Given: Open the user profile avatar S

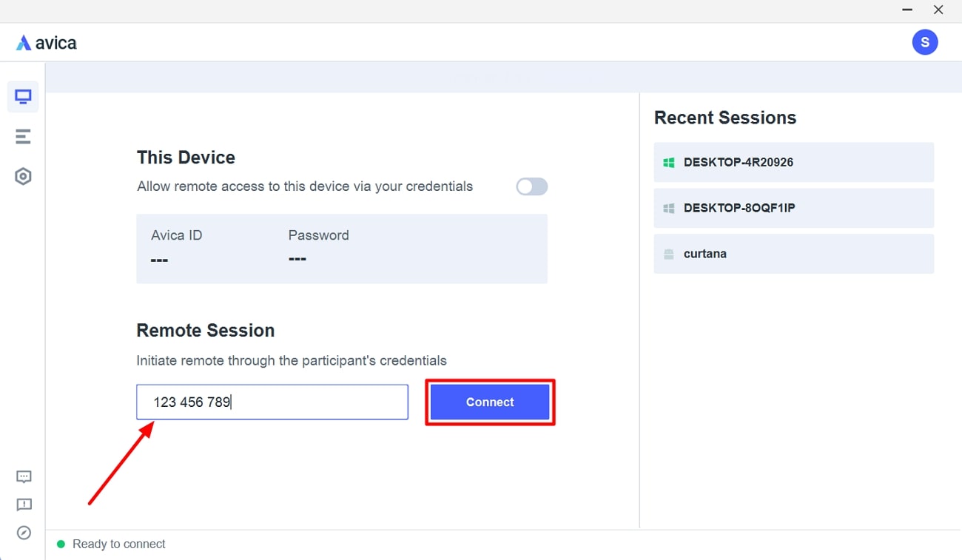Looking at the screenshot, I should [925, 42].
